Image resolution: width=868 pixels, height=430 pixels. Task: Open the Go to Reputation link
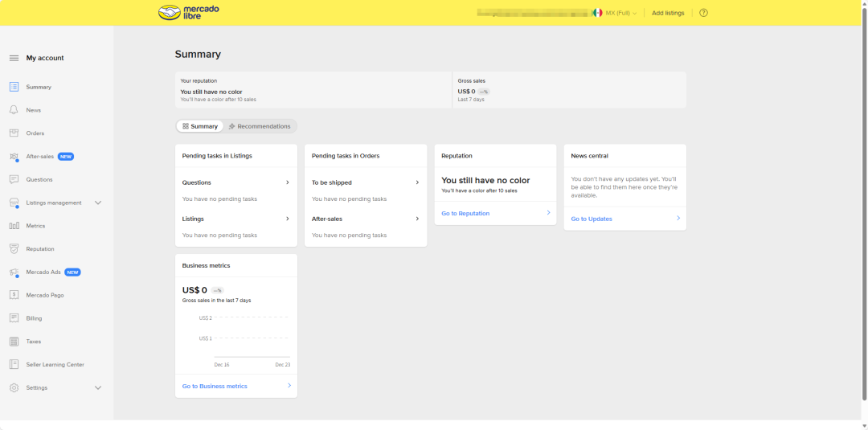pyautogui.click(x=465, y=213)
